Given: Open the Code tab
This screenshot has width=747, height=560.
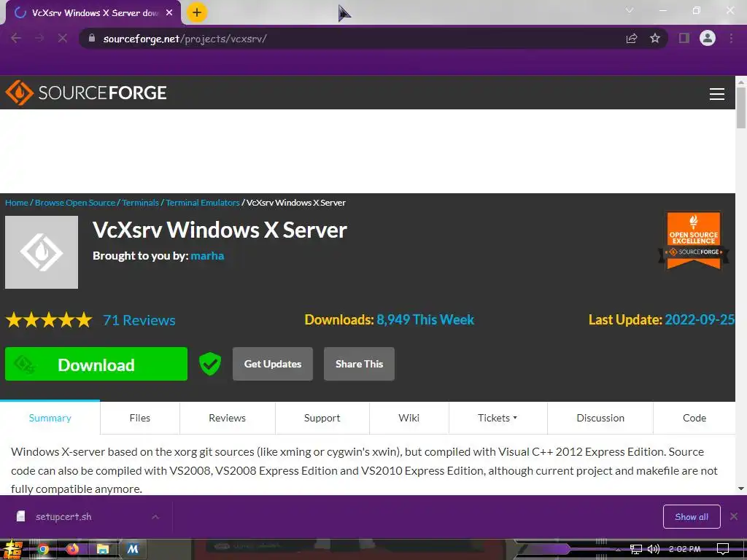Looking at the screenshot, I should coord(694,418).
